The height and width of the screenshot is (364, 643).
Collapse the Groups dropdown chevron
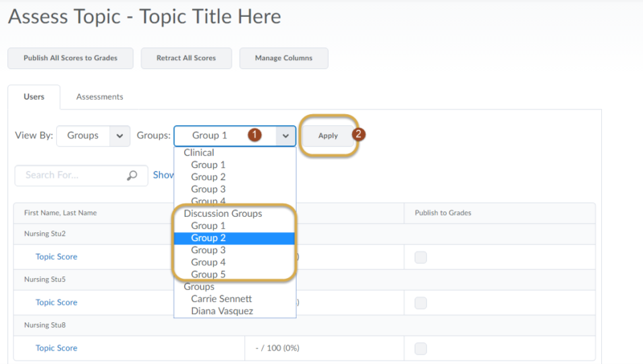285,136
